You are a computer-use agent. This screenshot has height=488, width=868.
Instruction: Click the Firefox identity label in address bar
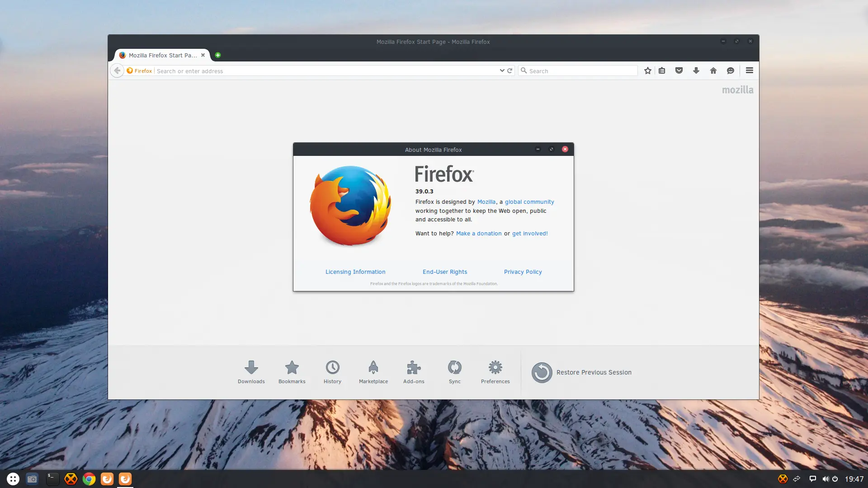[139, 71]
